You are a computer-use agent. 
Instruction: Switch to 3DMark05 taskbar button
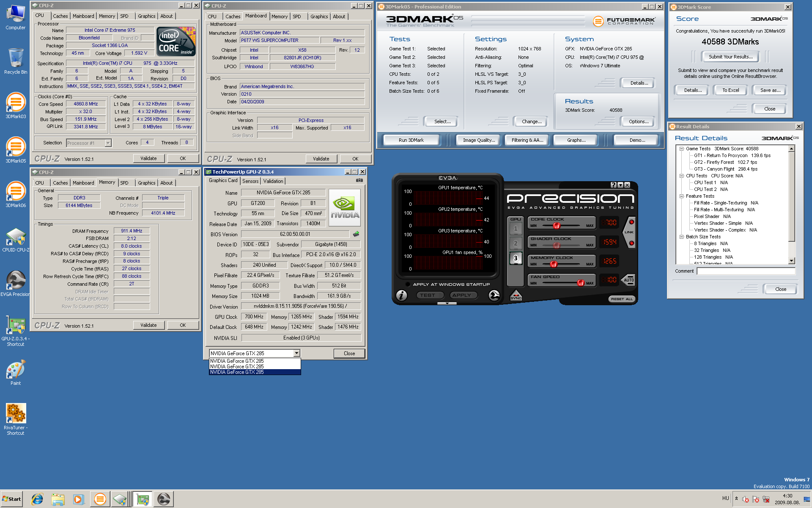click(100, 500)
